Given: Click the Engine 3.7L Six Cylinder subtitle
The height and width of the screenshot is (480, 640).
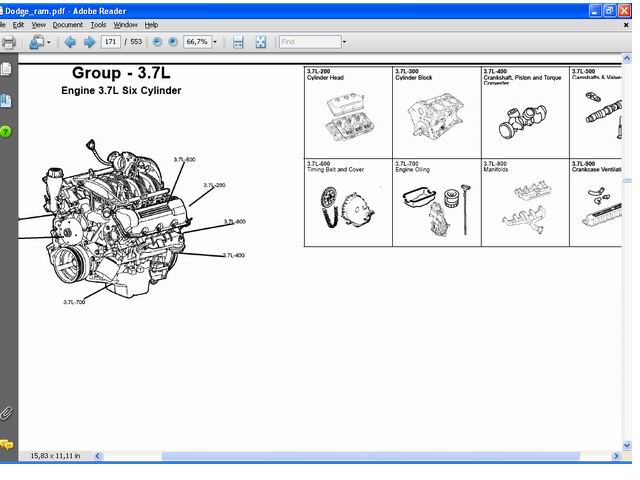Looking at the screenshot, I should coord(121,91).
